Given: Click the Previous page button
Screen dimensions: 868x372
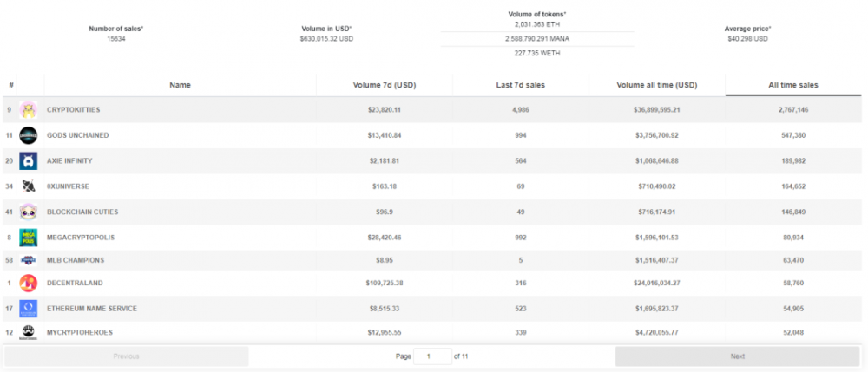Looking at the screenshot, I should (127, 356).
